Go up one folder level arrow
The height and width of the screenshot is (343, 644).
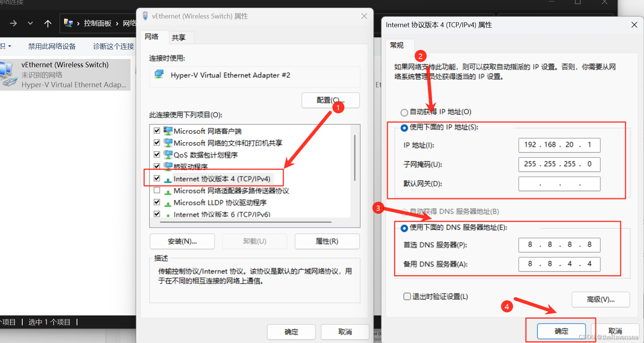(x=48, y=23)
